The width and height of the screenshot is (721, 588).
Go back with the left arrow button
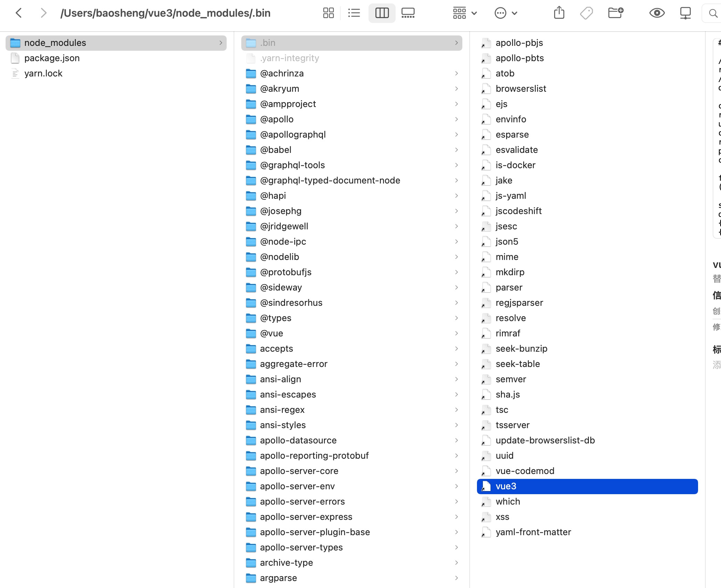pos(19,13)
